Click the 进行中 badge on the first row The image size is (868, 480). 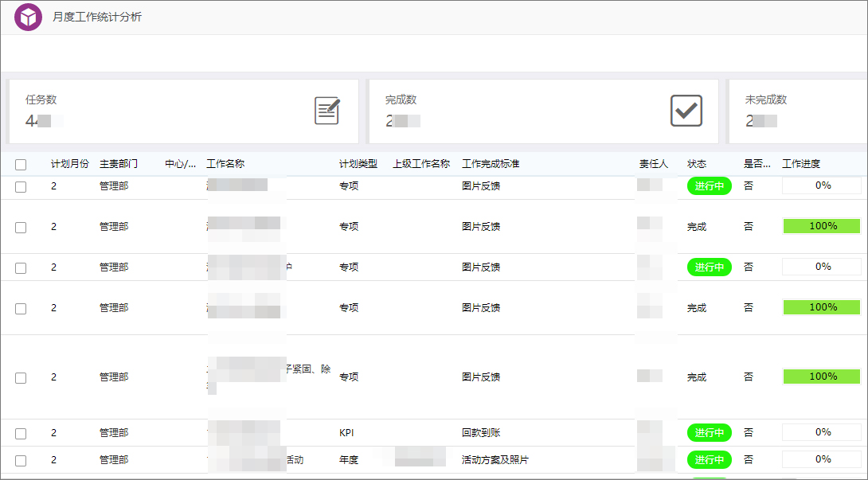tap(708, 185)
